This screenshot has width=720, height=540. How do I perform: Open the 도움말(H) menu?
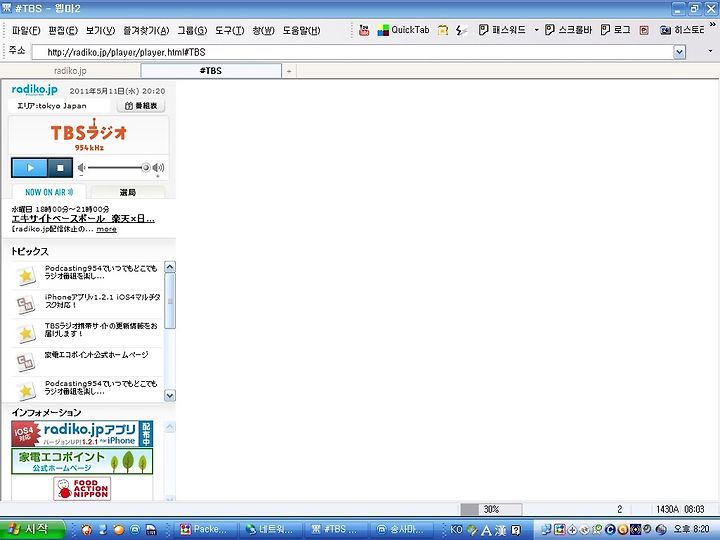pos(301,31)
